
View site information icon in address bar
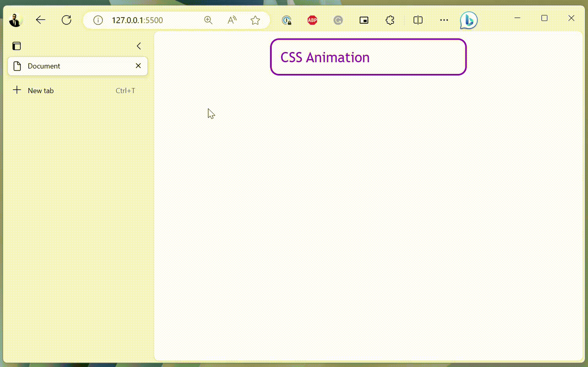coord(98,20)
